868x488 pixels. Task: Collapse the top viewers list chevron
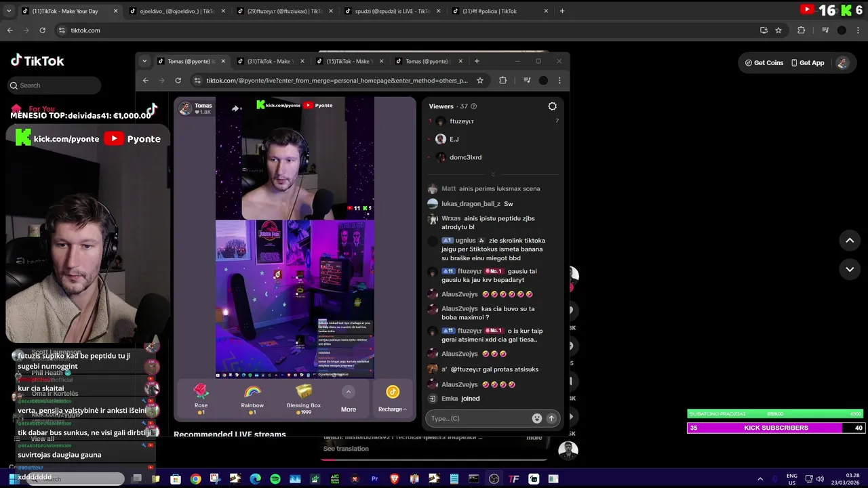click(493, 174)
